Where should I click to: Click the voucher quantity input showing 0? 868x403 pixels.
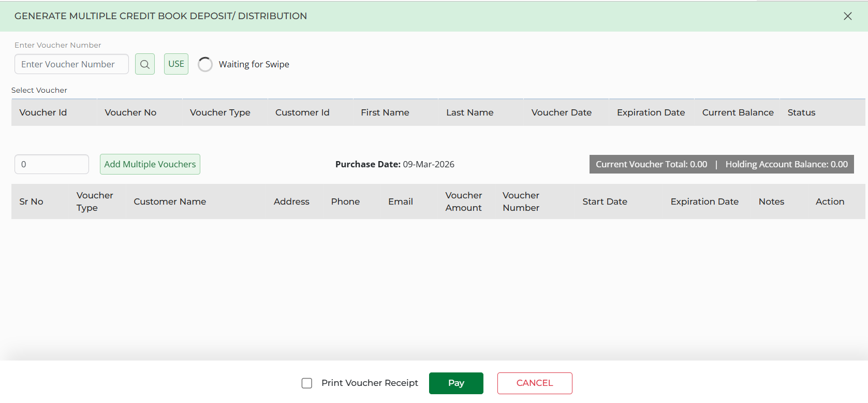[x=52, y=164]
